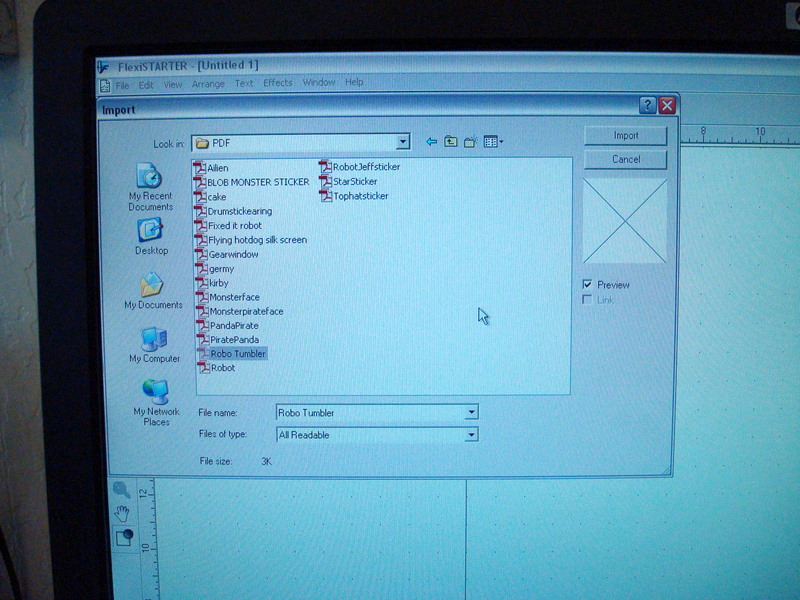Click the FlexiSTARTER document icon in menu bar
Image resolution: width=800 pixels, height=600 pixels.
[105, 86]
